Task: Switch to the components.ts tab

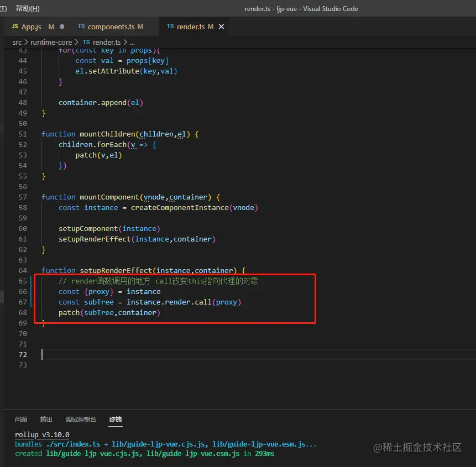Action: [111, 27]
